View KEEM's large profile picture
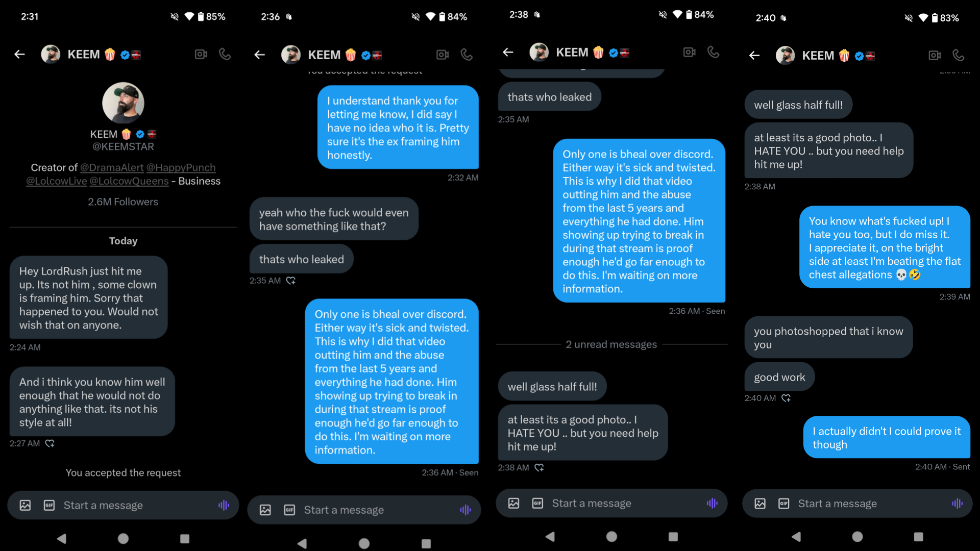980x551 pixels. click(x=123, y=103)
